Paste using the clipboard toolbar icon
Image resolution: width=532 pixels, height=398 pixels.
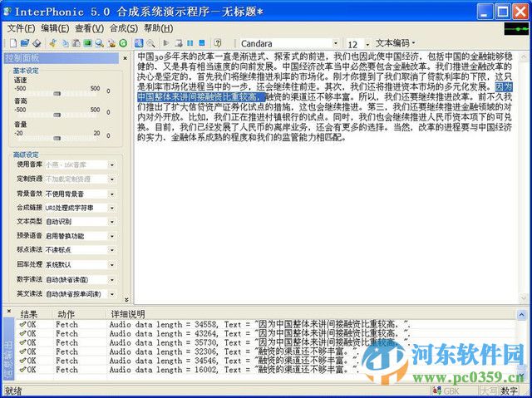click(x=76, y=43)
